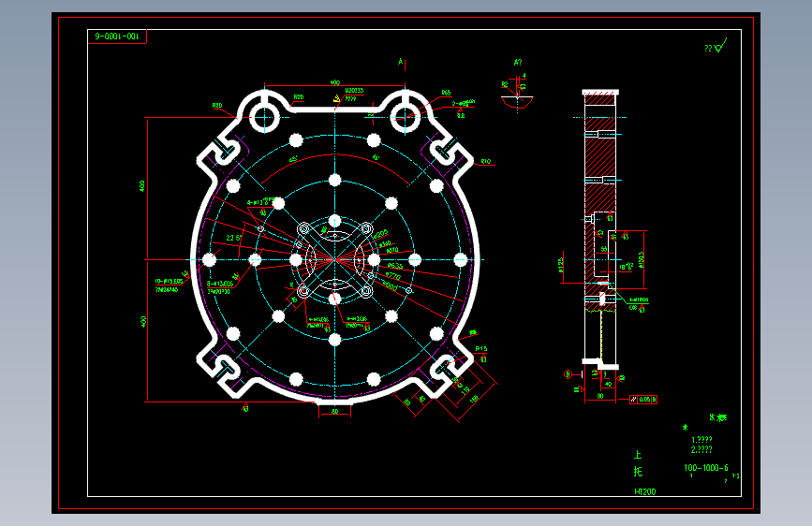Click the 'A?' detail view label
Image resolution: width=812 pixels, height=526 pixels.
pyautogui.click(x=517, y=63)
